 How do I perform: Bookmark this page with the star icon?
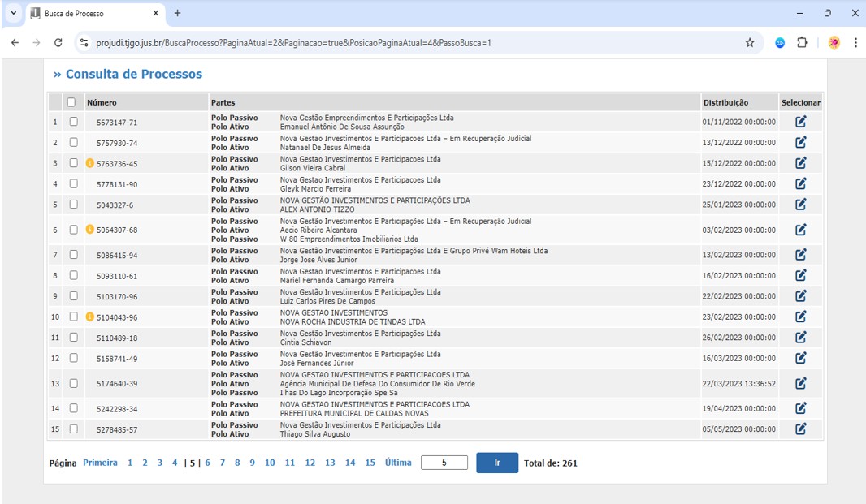(x=749, y=43)
